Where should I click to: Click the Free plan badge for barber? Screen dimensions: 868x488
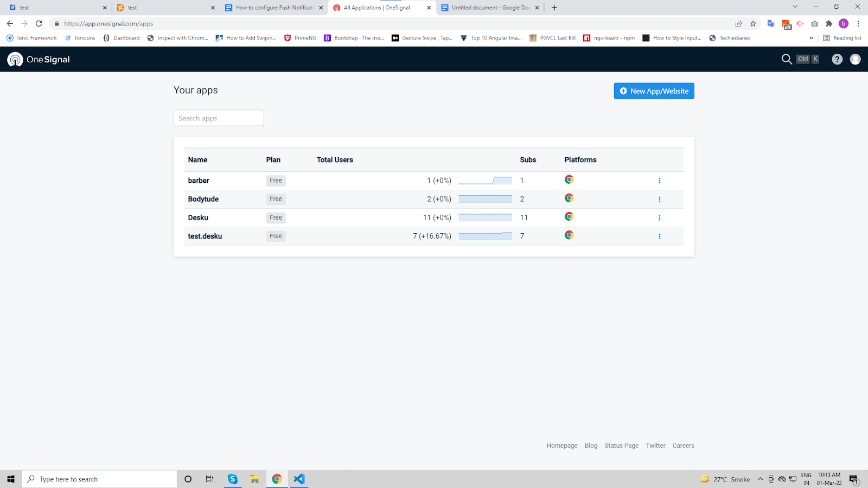276,181
